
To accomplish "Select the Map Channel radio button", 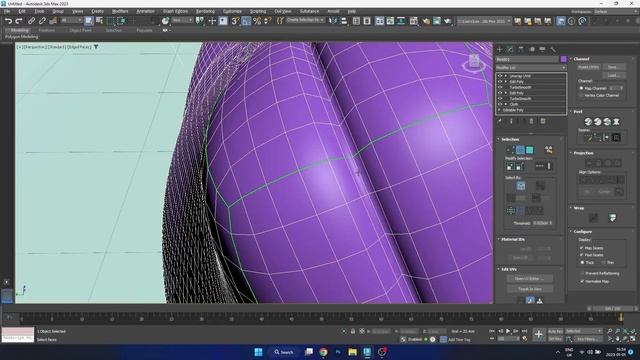I will 582,88.
